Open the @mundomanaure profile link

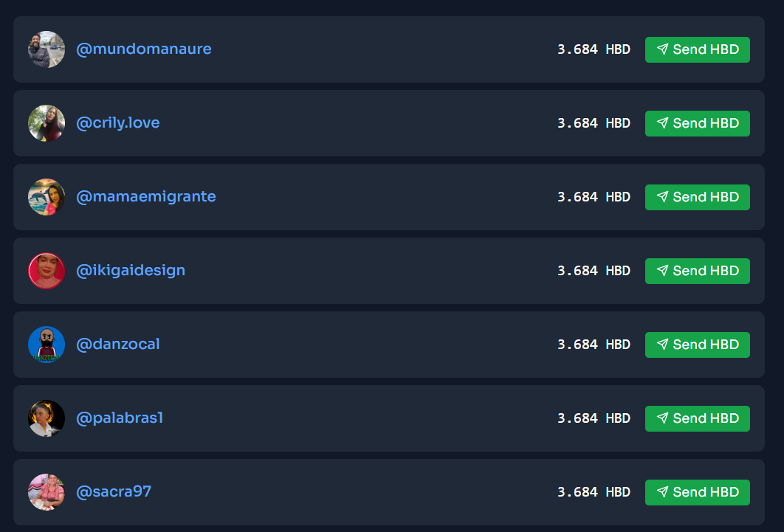(x=143, y=49)
